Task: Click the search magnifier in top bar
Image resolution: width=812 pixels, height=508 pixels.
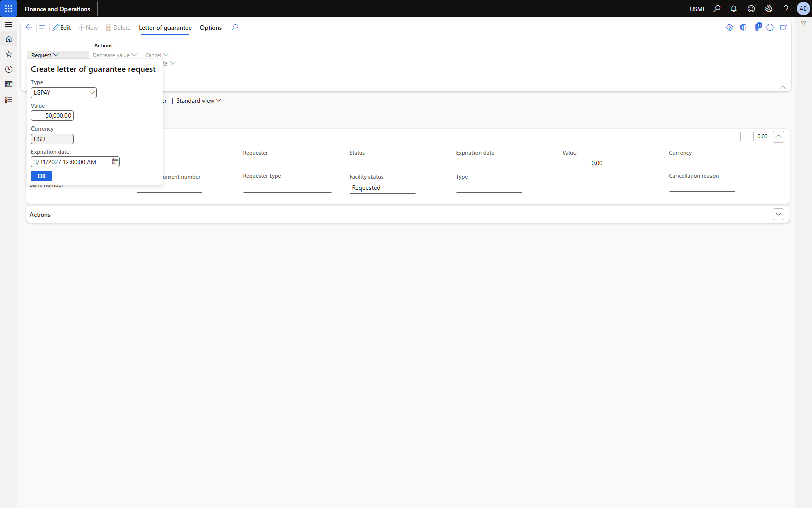Action: pyautogui.click(x=717, y=9)
